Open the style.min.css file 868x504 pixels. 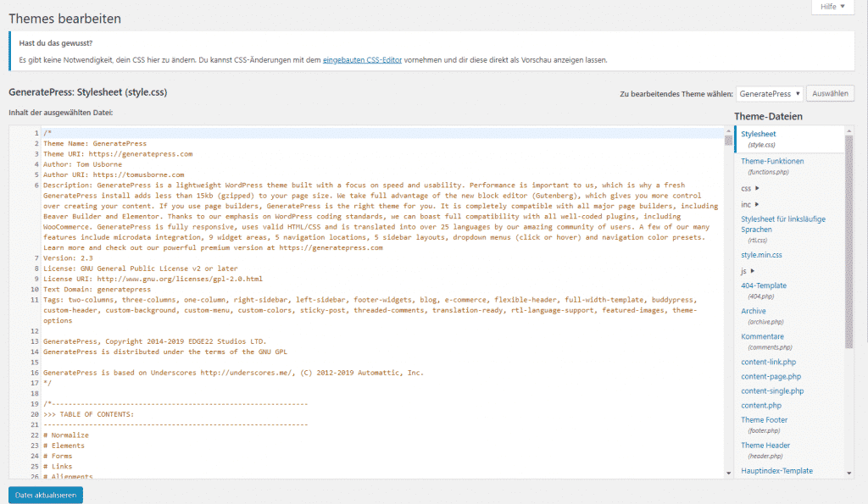tap(762, 255)
